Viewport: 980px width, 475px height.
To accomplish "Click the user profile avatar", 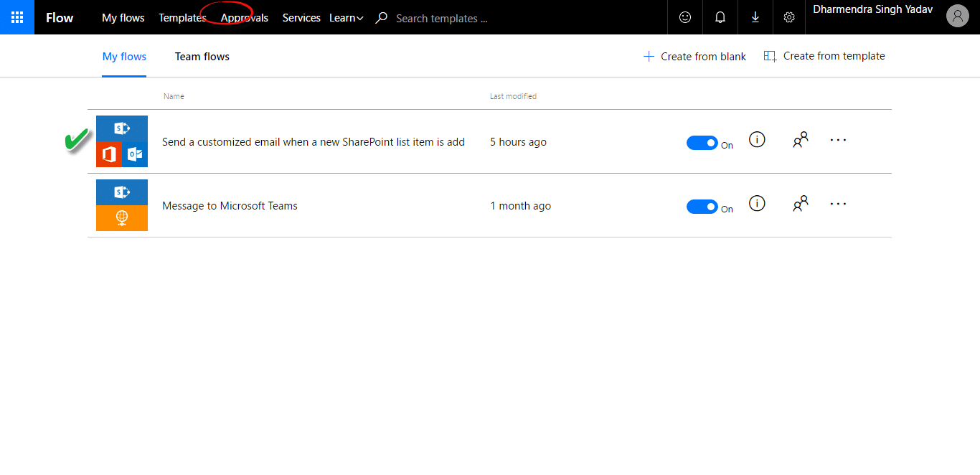I will pos(957,16).
